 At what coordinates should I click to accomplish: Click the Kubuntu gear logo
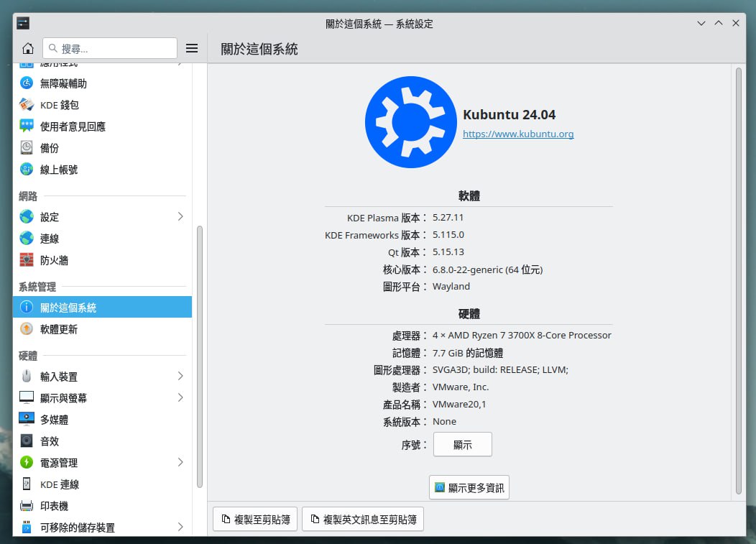pos(410,122)
